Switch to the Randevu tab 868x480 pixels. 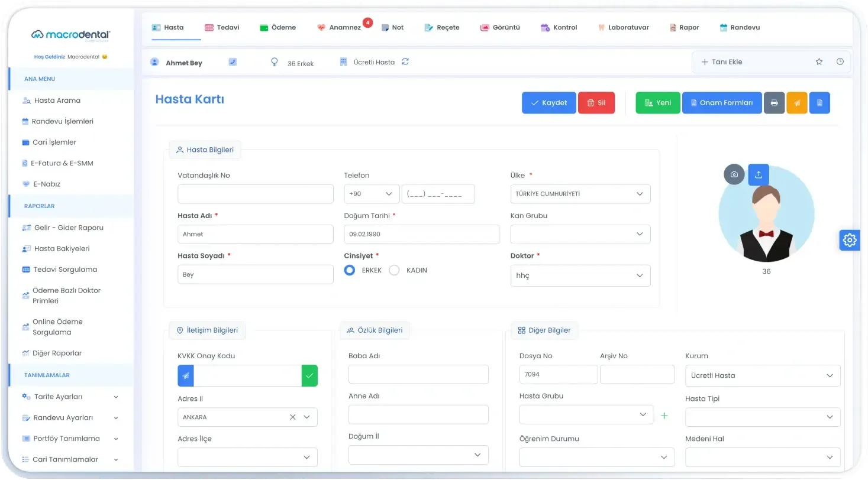pos(740,27)
